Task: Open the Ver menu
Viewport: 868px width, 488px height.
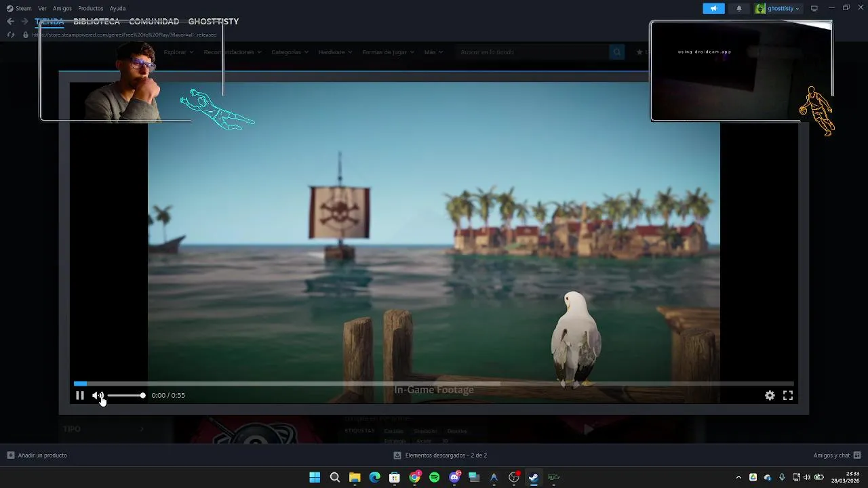Action: (x=42, y=8)
